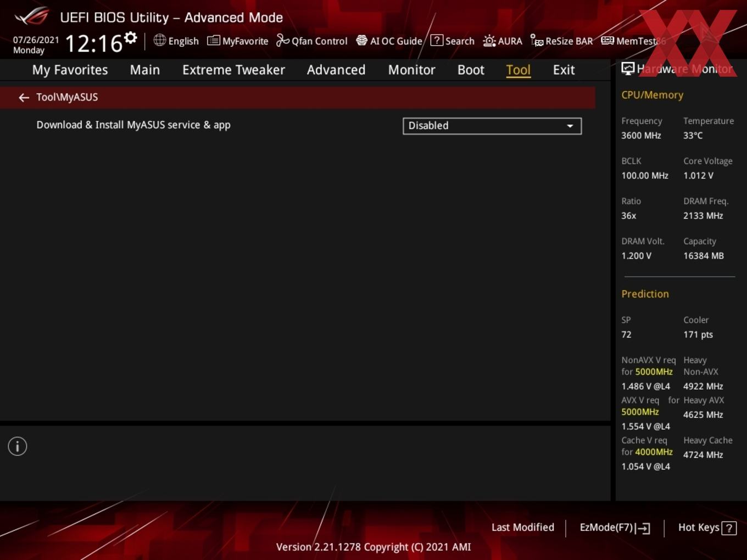Click the AI OC Guide chip icon
The width and height of the screenshot is (747, 560).
tap(361, 40)
